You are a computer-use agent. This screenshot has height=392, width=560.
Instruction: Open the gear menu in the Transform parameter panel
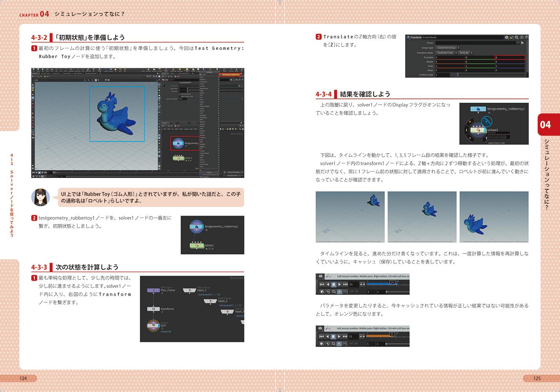coord(506,38)
